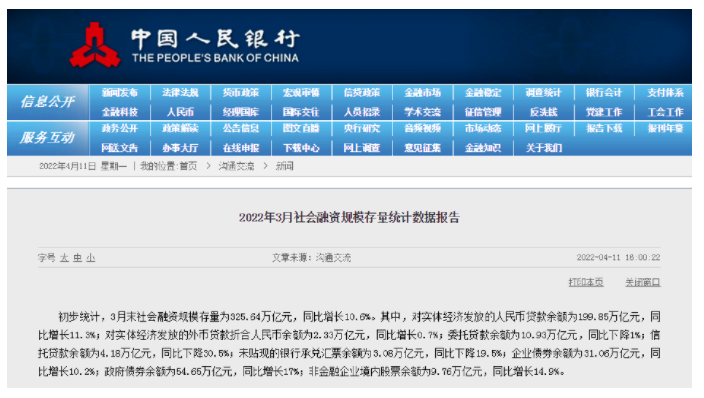Select 央行研究 in the service menu
Image resolution: width=704 pixels, height=398 pixels.
tap(362, 128)
